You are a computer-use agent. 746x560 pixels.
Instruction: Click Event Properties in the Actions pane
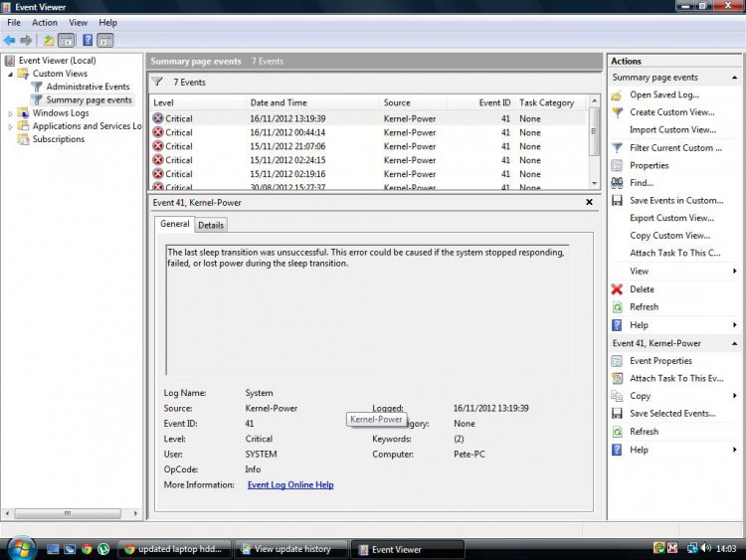(660, 361)
